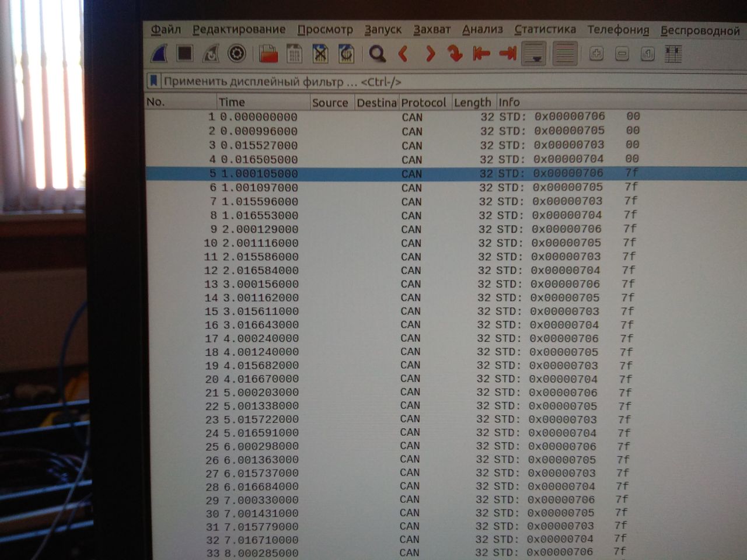Jump to the first packet

481,54
